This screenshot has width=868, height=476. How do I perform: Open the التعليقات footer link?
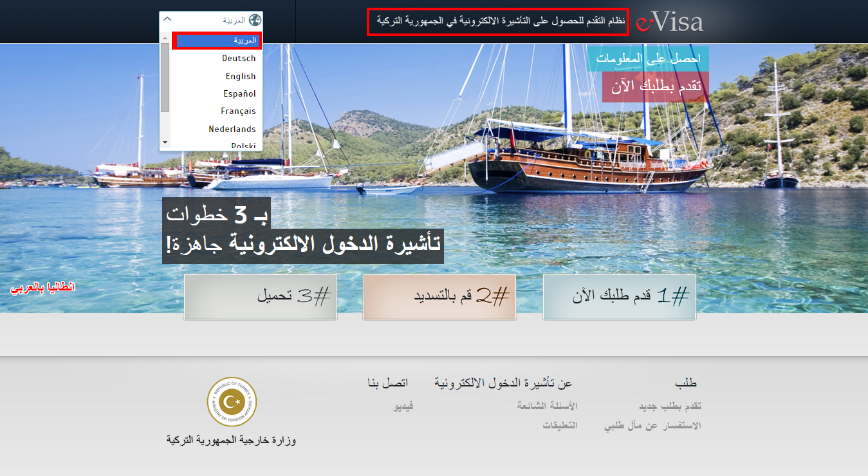coord(560,426)
